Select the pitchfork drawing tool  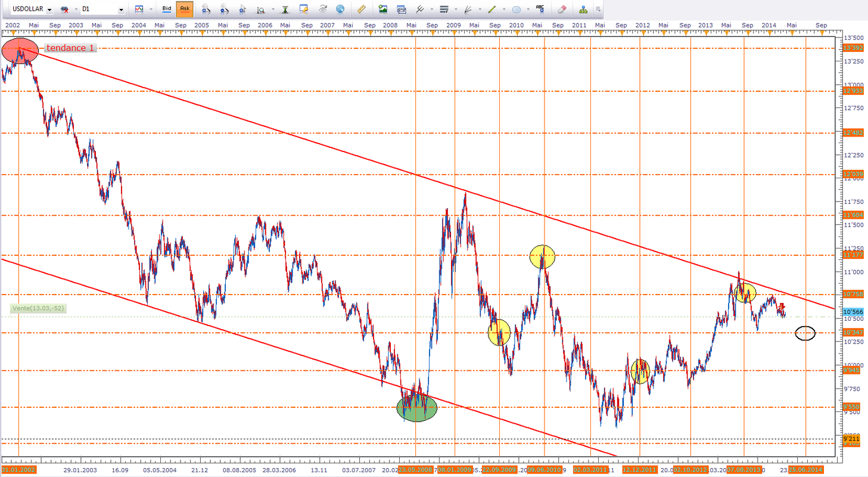(x=420, y=10)
